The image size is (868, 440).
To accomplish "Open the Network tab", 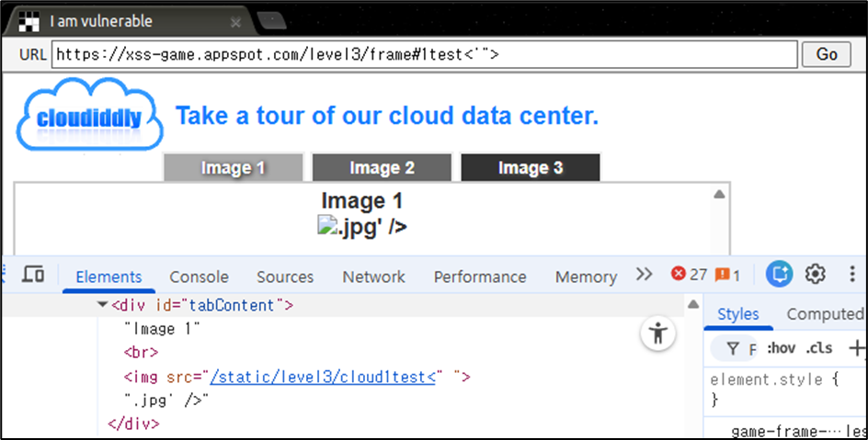I will click(x=373, y=276).
